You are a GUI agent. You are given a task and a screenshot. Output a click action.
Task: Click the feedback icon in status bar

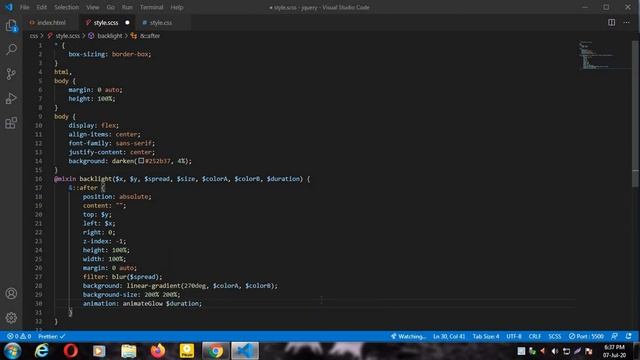click(614, 336)
